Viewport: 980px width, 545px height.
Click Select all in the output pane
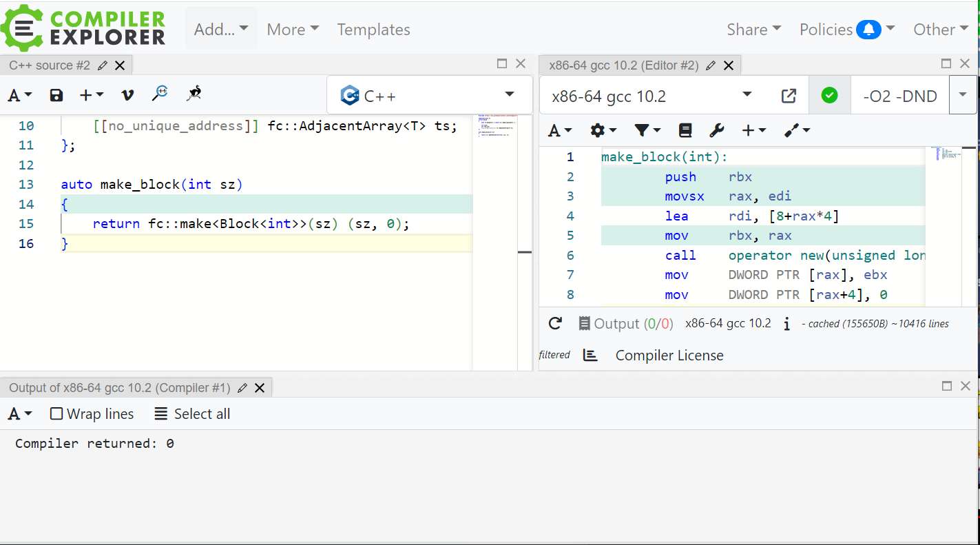point(192,414)
